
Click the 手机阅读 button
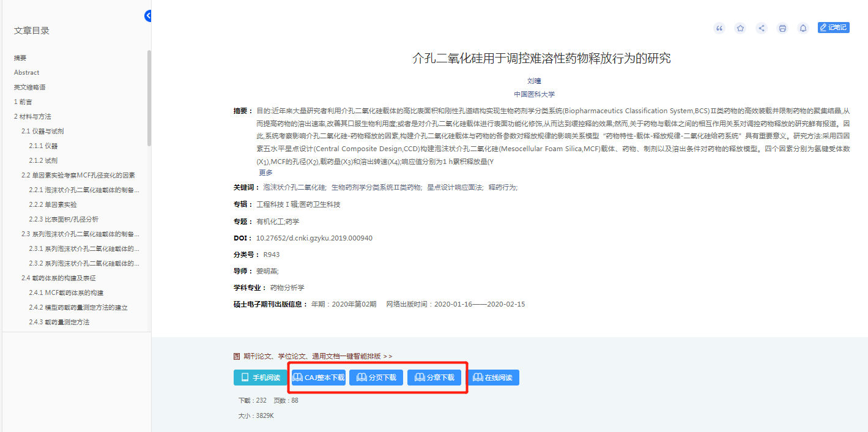261,378
